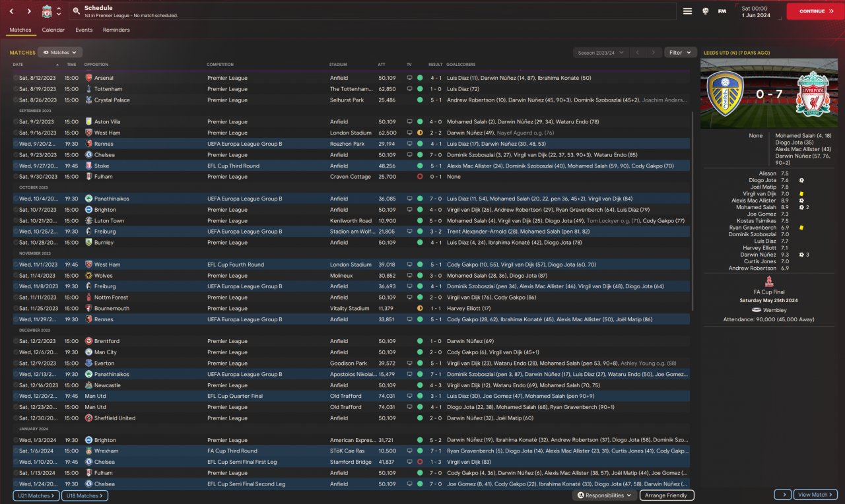
Task: Click the FA Cup trophy icon
Action: (x=768, y=282)
